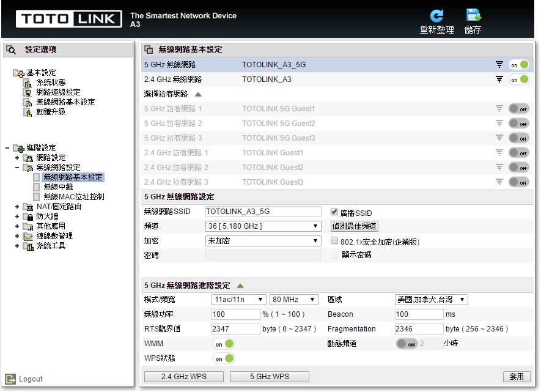Open the 80 MHz bandwidth dropdown

[x=293, y=300]
